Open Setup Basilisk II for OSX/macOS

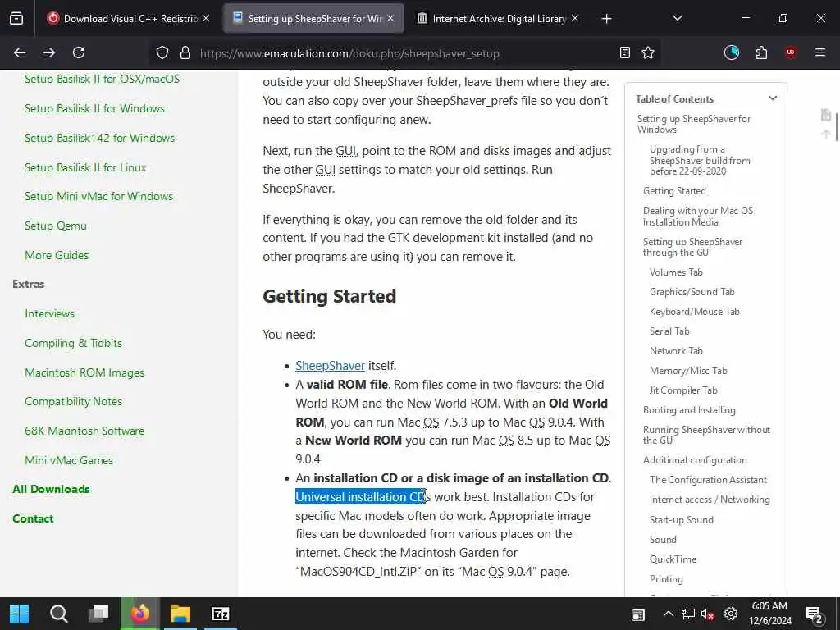click(102, 80)
